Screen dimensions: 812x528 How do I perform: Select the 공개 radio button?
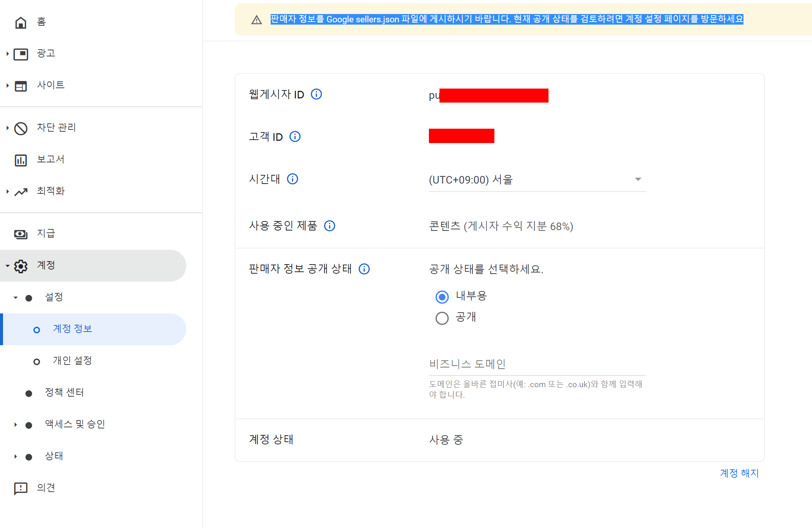[442, 318]
